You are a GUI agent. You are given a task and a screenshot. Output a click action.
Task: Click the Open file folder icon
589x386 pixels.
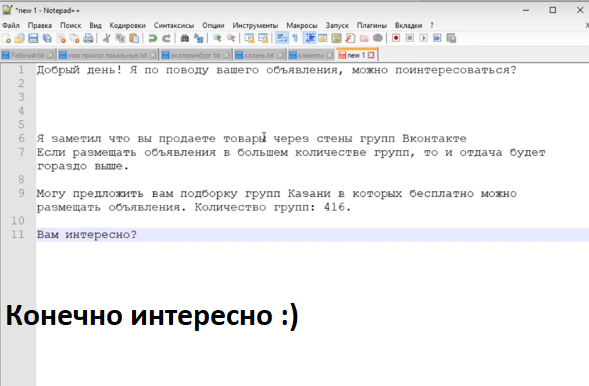(20, 38)
